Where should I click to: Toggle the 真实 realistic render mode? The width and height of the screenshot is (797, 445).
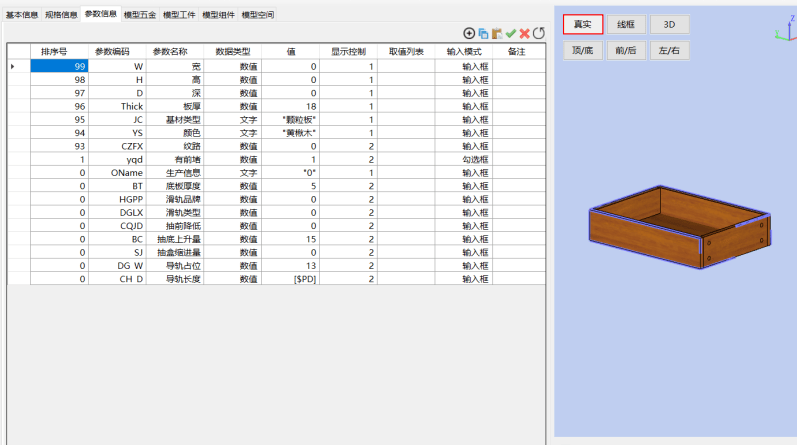(x=582, y=24)
